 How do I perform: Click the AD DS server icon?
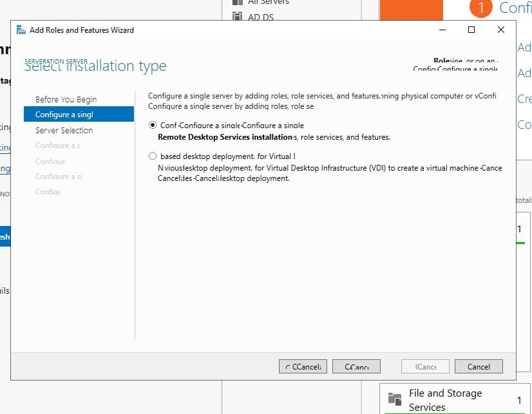pos(237,17)
